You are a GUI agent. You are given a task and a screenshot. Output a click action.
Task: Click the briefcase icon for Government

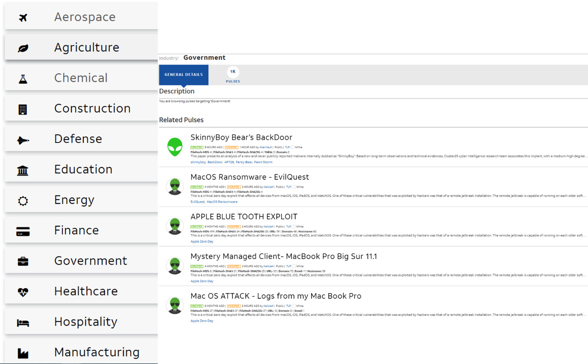click(x=23, y=262)
